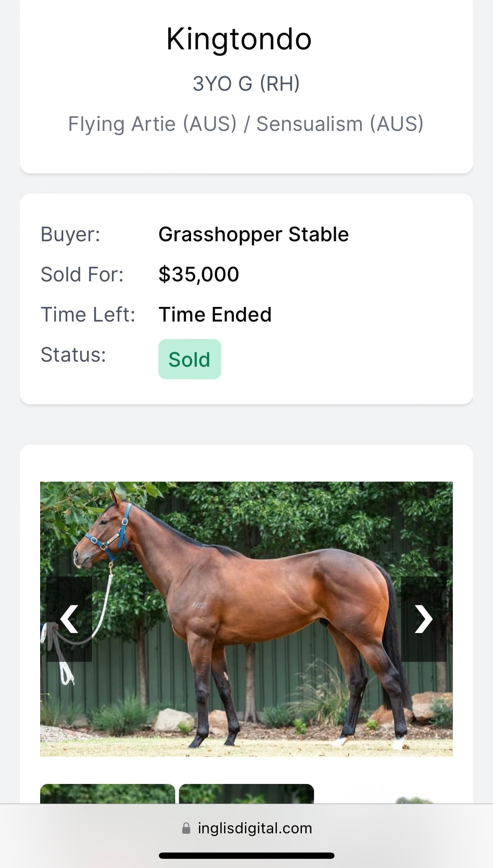Tap the Kingtondo horse name heading
The width and height of the screenshot is (493, 868).
pyautogui.click(x=239, y=39)
